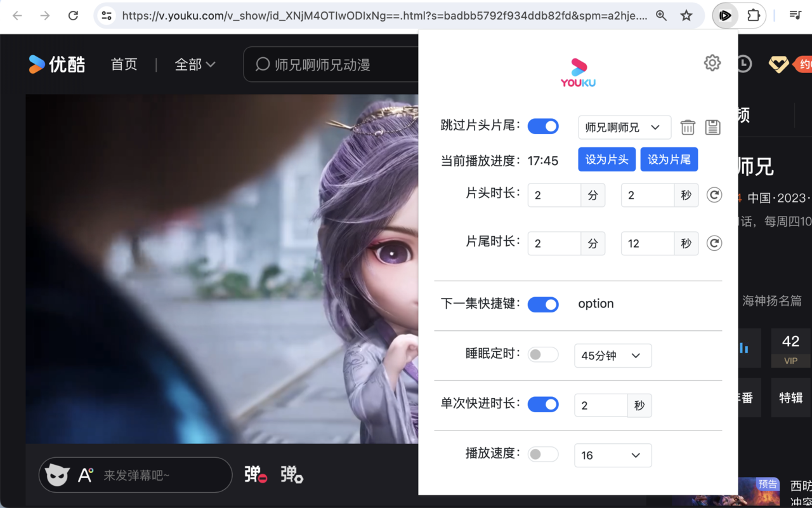Viewport: 812px width, 508px height.
Task: Toggle the 跳过片头片尾 switch
Action: (x=543, y=126)
